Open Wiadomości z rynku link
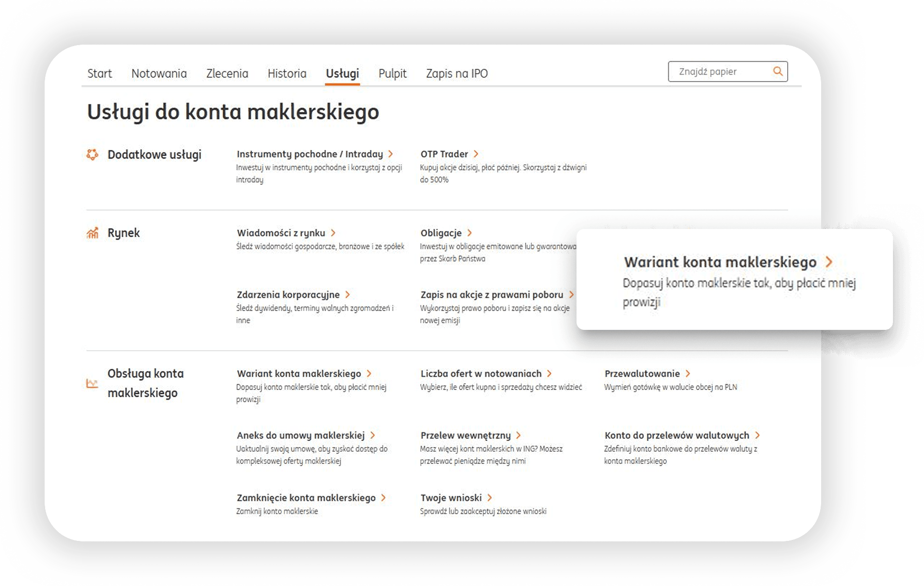The width and height of the screenshot is (924, 586). tap(281, 233)
